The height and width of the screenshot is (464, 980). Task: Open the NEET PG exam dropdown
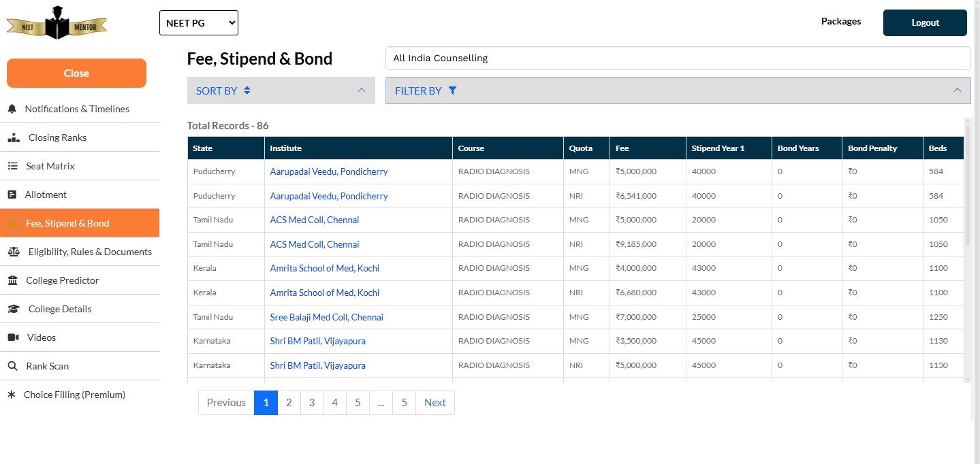[198, 22]
